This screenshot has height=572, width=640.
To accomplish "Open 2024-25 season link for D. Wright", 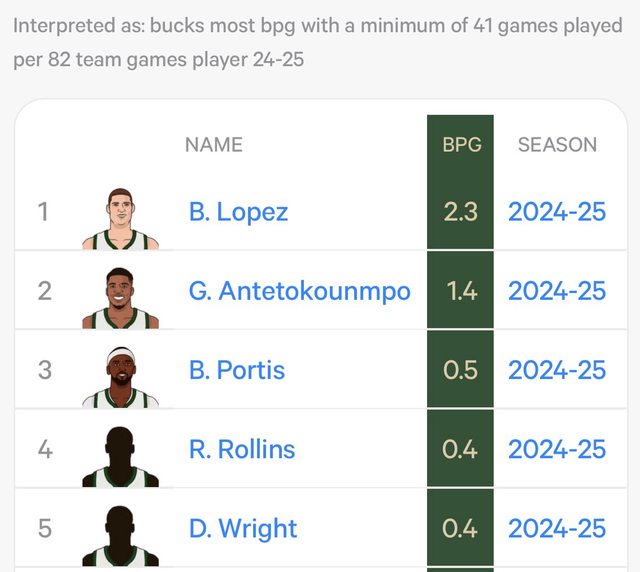I will point(557,528).
